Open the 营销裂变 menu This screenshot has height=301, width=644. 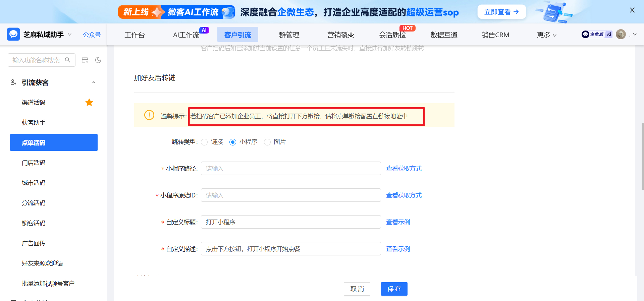click(341, 35)
